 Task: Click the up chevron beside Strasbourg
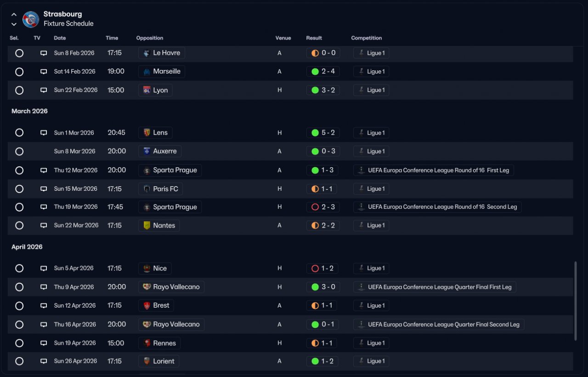(14, 15)
